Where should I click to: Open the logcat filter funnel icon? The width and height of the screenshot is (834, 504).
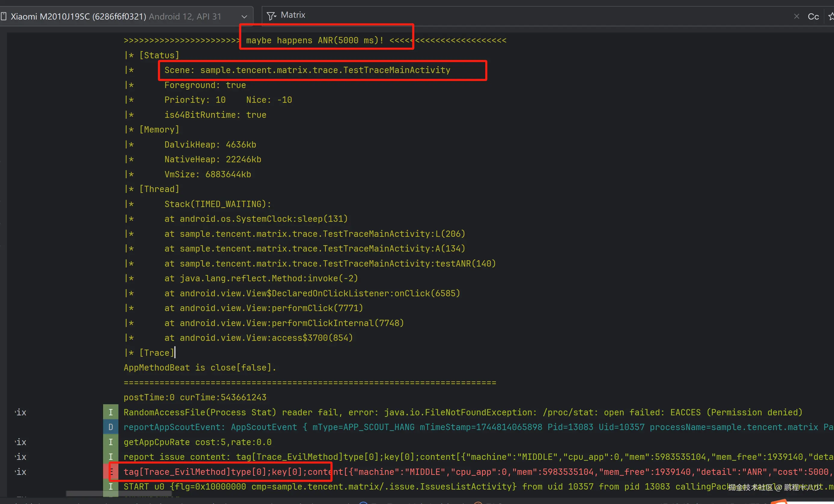(x=271, y=16)
